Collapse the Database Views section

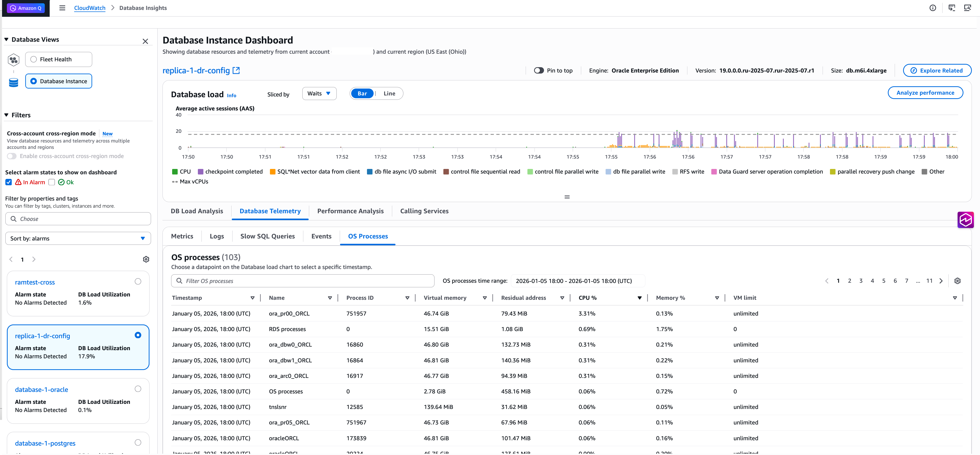(6, 39)
